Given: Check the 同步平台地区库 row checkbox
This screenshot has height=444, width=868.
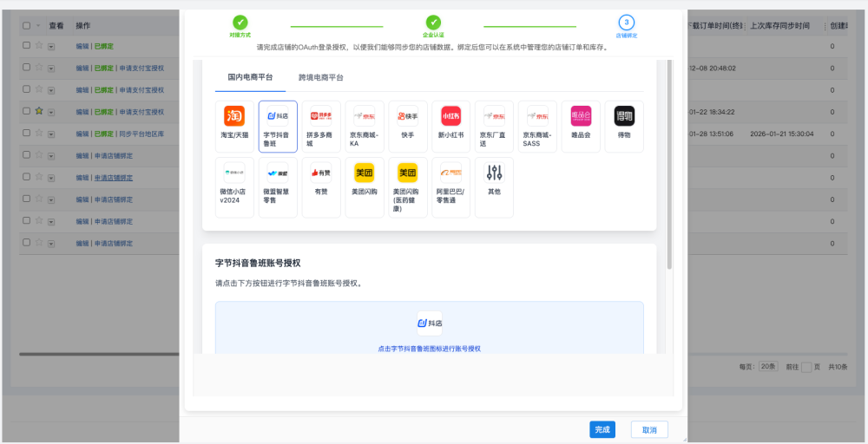Looking at the screenshot, I should tap(26, 134).
